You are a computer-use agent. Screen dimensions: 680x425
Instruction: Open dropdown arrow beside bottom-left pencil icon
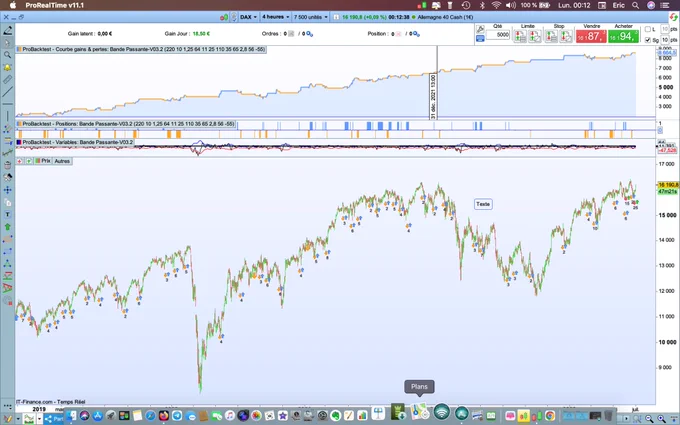[18, 419]
